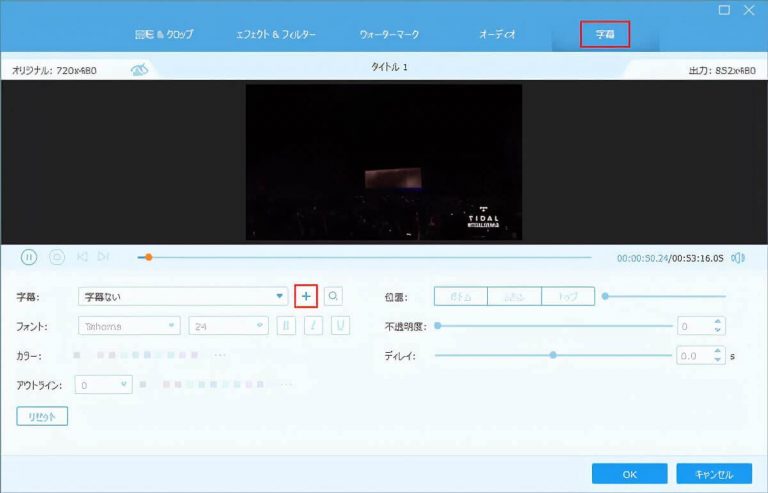768x493 pixels.
Task: Click the add subtitle plus icon
Action: point(307,296)
